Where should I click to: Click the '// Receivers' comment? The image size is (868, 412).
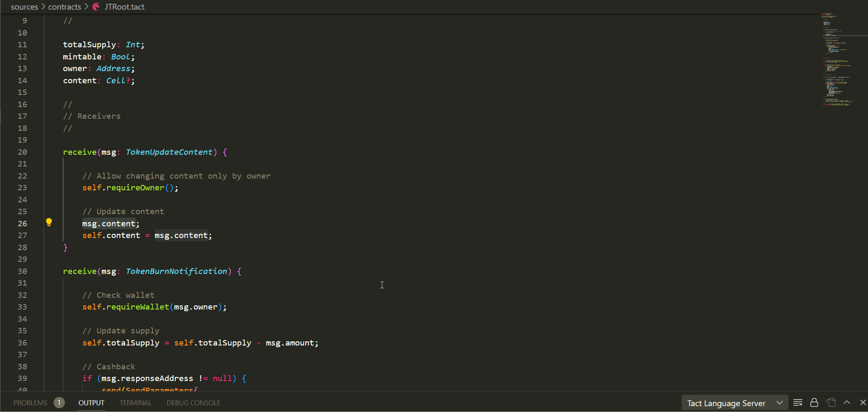pyautogui.click(x=92, y=116)
